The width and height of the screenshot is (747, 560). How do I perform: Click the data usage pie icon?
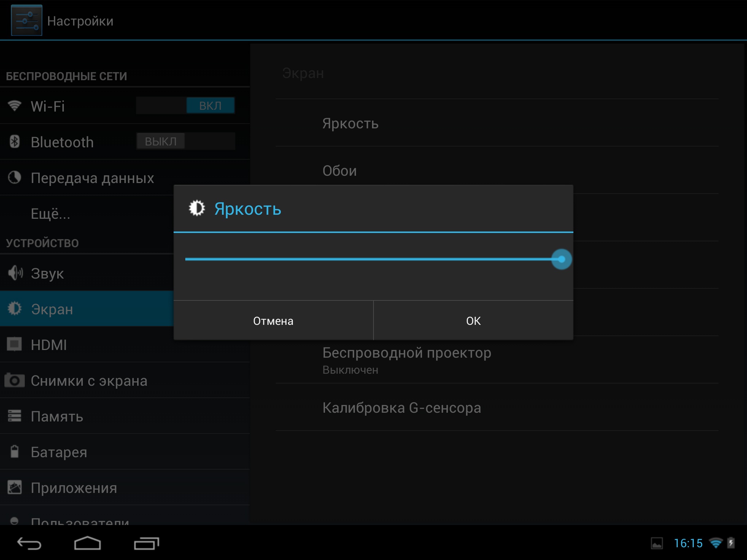15,178
